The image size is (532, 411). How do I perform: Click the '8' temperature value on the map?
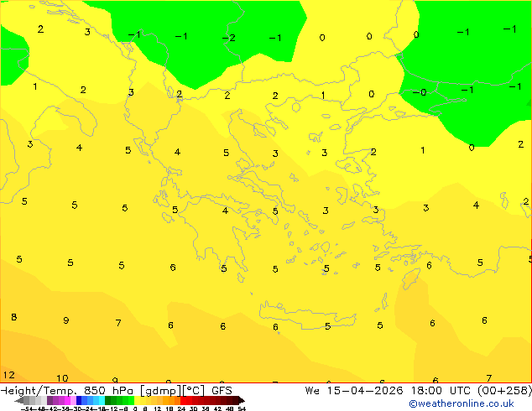pyautogui.click(x=14, y=317)
